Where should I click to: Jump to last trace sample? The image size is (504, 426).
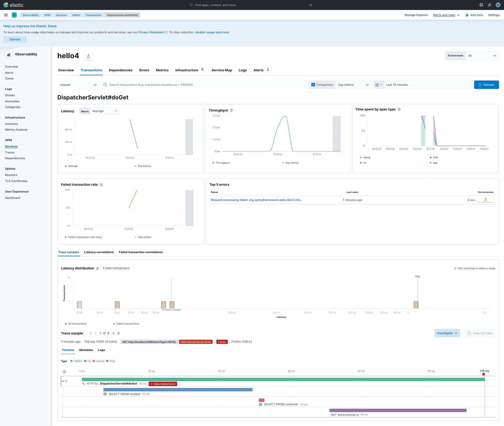coord(118,333)
